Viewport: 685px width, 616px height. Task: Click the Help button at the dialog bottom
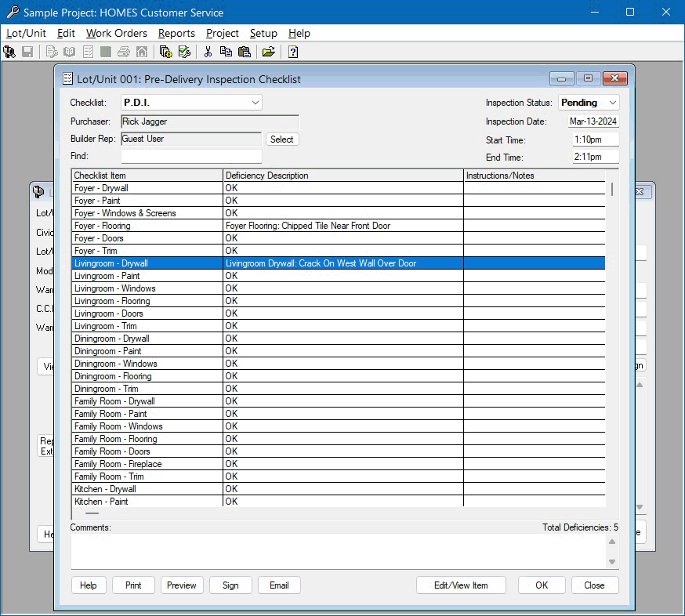pos(89,585)
